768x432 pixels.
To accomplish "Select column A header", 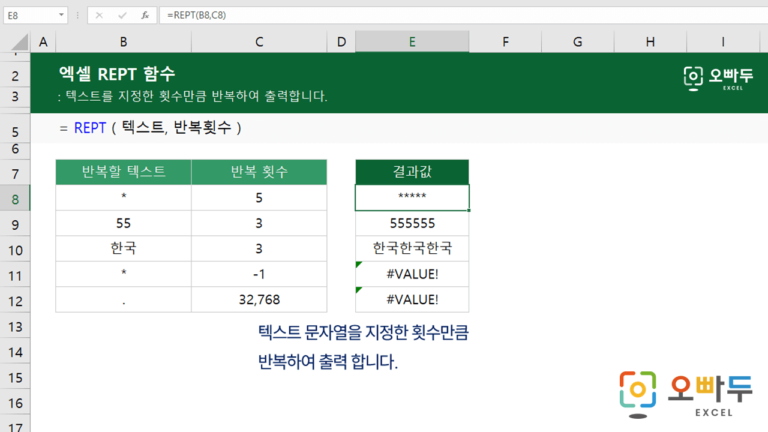I will point(43,42).
